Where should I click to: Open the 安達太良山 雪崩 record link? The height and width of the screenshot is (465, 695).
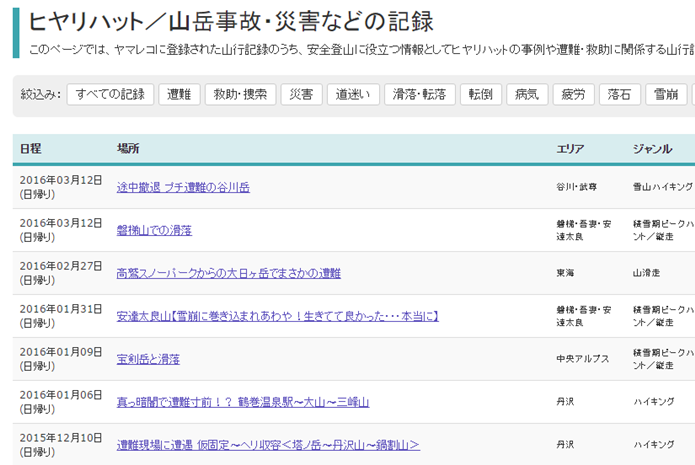(x=278, y=316)
